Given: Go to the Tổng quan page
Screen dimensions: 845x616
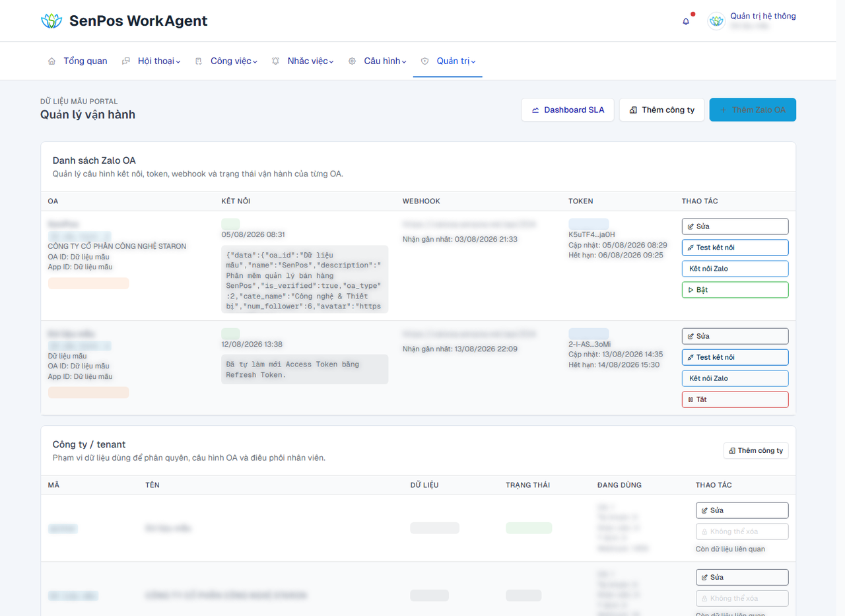Looking at the screenshot, I should tap(78, 61).
